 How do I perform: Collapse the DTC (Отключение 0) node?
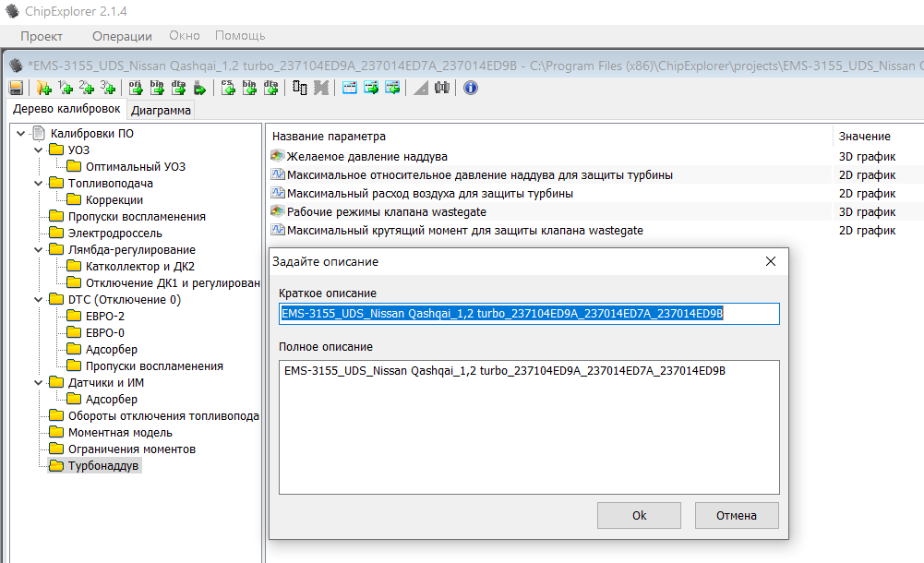point(38,299)
